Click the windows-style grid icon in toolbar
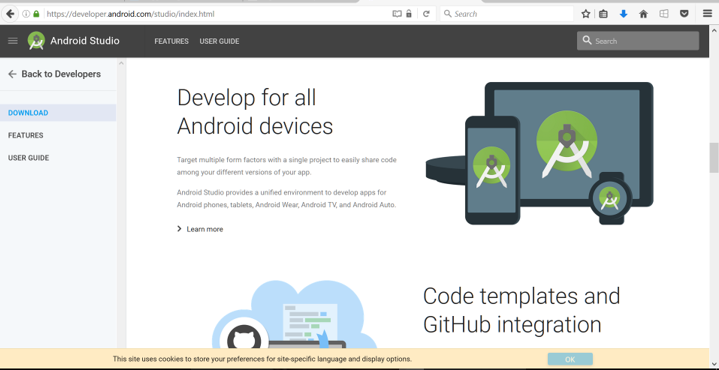Image resolution: width=719 pixels, height=370 pixels. coord(664,14)
